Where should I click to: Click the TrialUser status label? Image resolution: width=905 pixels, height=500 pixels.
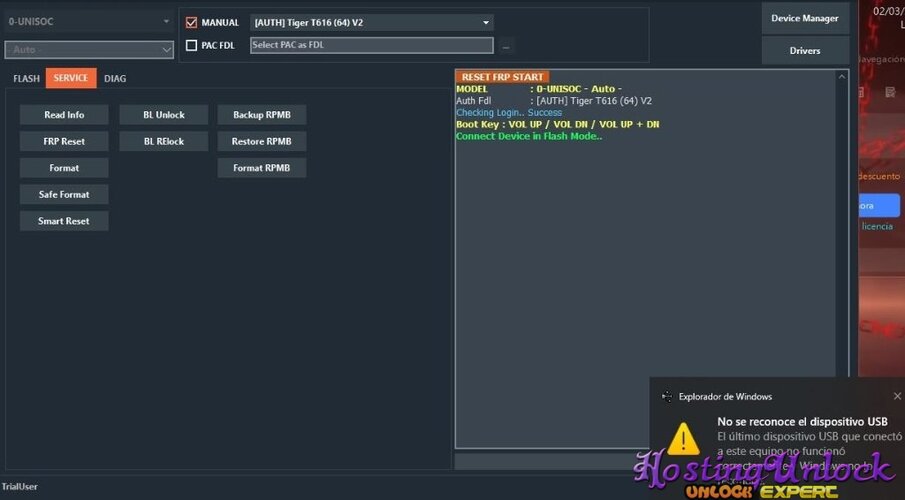20,487
